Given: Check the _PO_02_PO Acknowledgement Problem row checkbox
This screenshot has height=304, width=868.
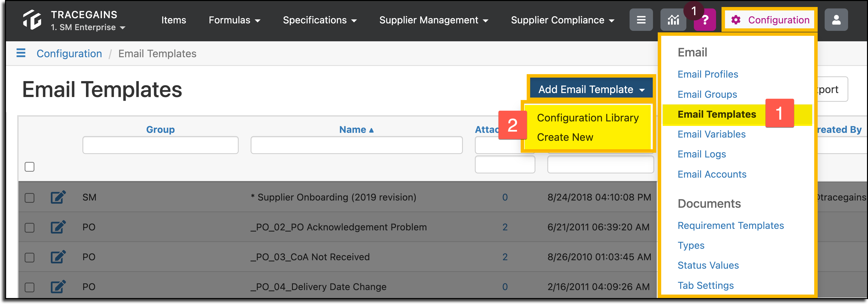Looking at the screenshot, I should 30,228.
